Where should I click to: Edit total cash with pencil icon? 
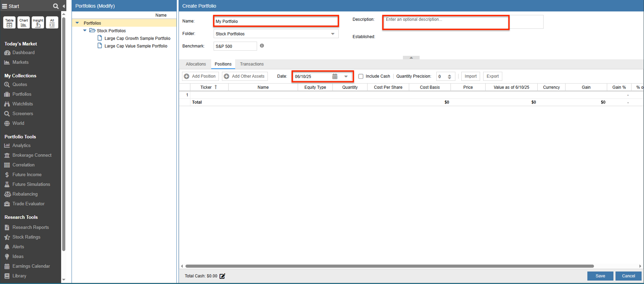[x=222, y=276]
